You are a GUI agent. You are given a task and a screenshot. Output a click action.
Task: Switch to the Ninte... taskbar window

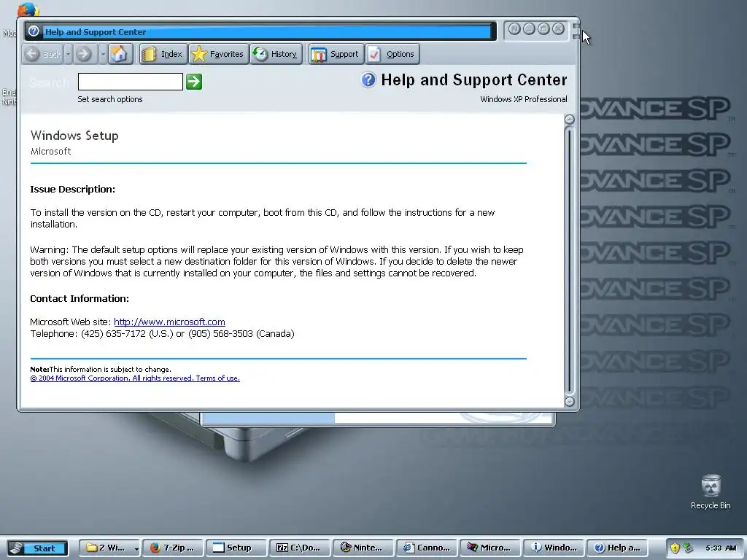363,548
